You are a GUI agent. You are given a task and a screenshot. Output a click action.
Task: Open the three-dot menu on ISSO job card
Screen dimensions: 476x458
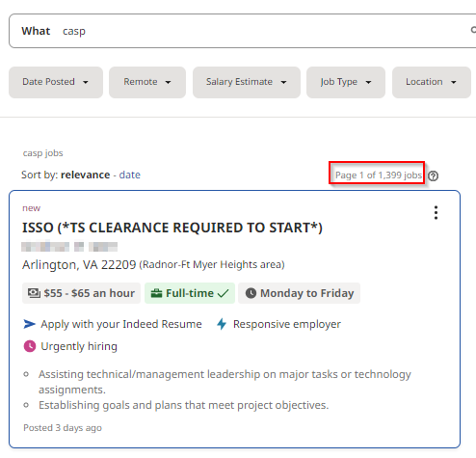(436, 213)
